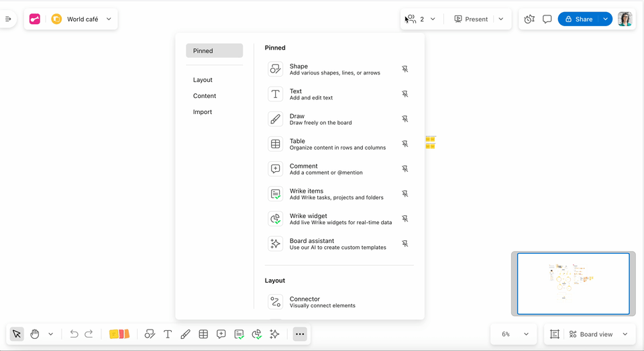Select the Pinned category tab

click(215, 50)
